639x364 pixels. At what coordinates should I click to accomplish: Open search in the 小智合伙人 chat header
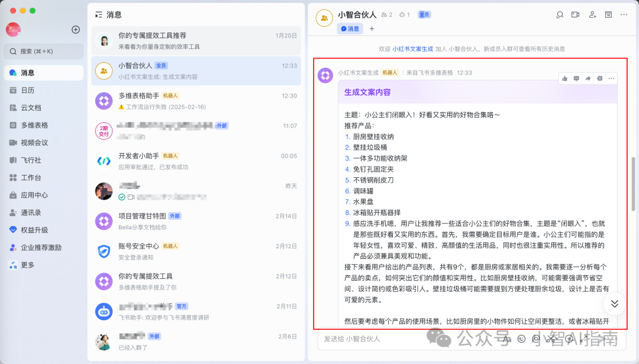(560, 15)
